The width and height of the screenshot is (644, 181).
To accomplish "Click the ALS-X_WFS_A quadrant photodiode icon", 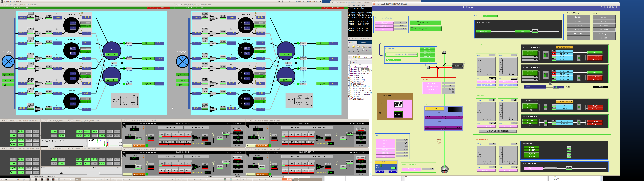I will (x=8, y=61).
